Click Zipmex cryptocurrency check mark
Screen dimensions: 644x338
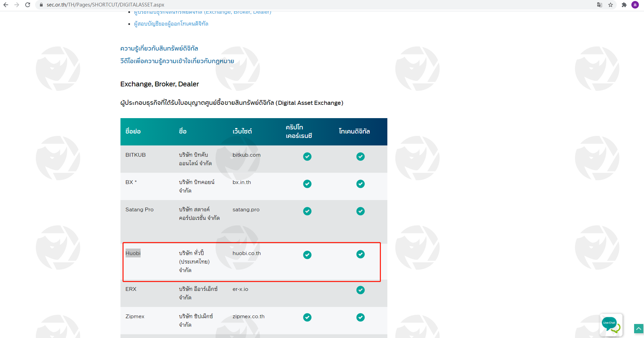tap(307, 318)
